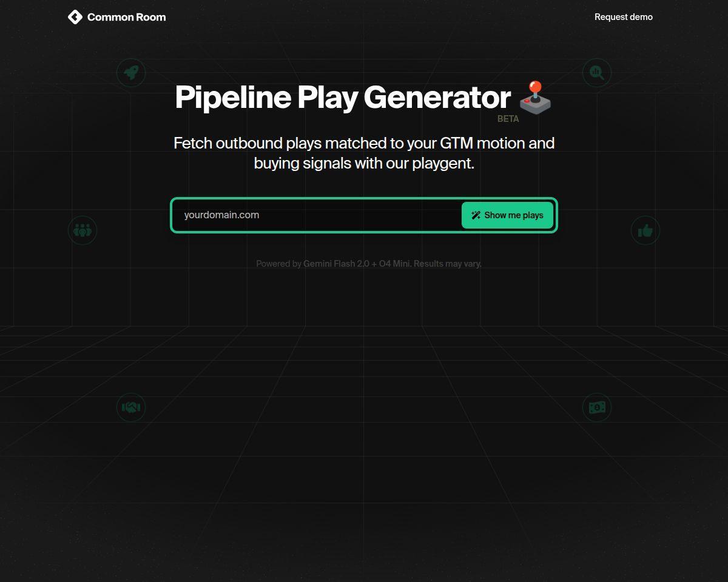The image size is (728, 582).
Task: Click the thumbs-up circle icon
Action: point(645,230)
